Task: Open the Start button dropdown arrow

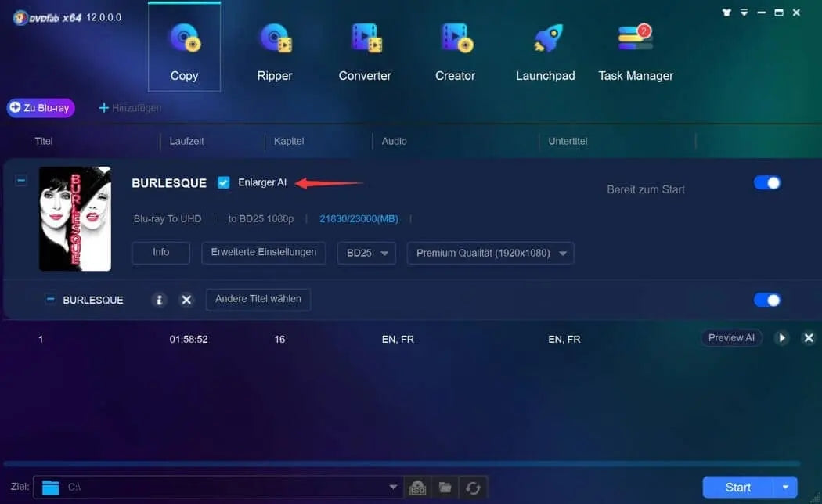Action: 785,487
